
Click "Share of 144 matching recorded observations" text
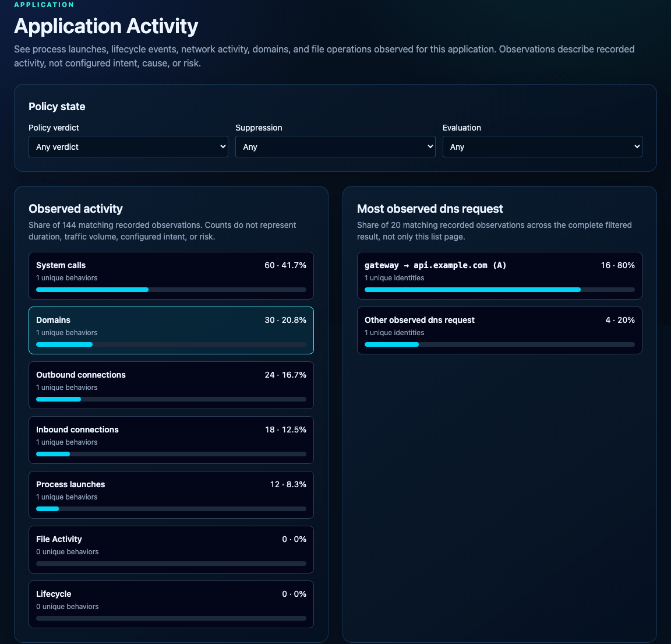[x=115, y=225]
